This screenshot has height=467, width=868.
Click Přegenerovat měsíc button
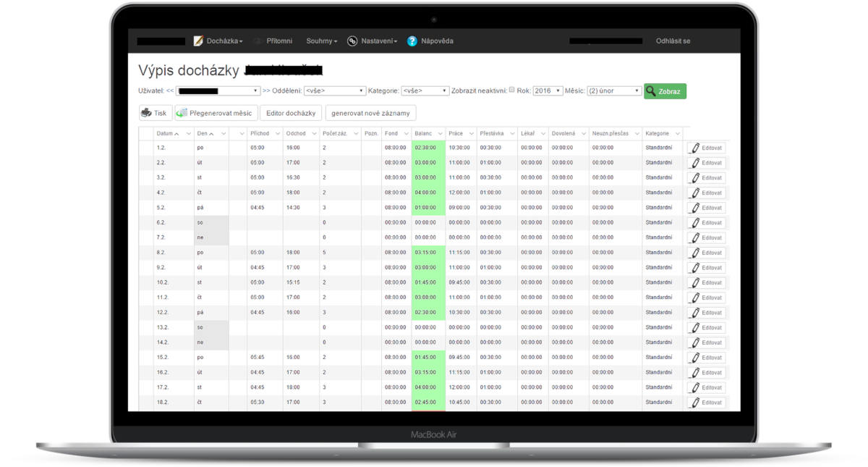pos(215,113)
